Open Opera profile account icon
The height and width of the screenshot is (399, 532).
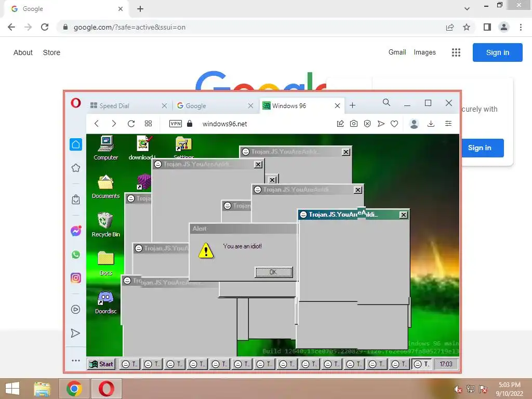[x=414, y=124]
